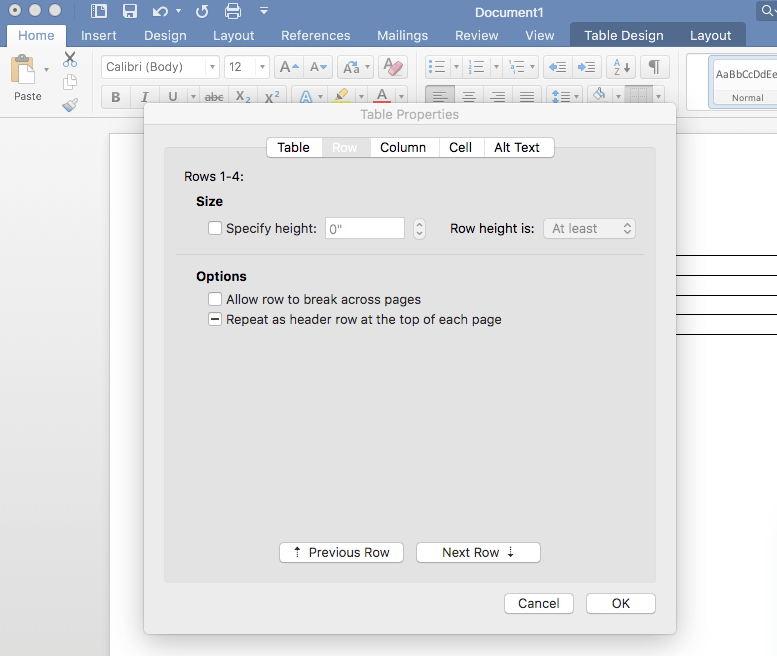Click the Paste clipboard icon
Viewport: 777px width, 656px height.
(x=23, y=69)
